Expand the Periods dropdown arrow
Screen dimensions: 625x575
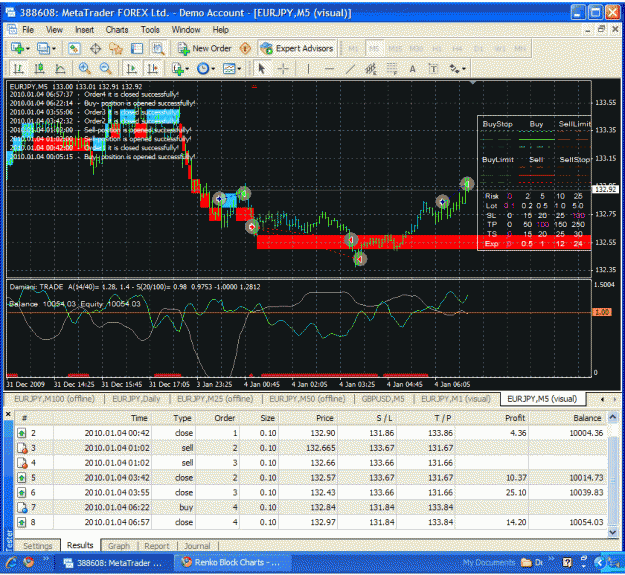(x=213, y=69)
